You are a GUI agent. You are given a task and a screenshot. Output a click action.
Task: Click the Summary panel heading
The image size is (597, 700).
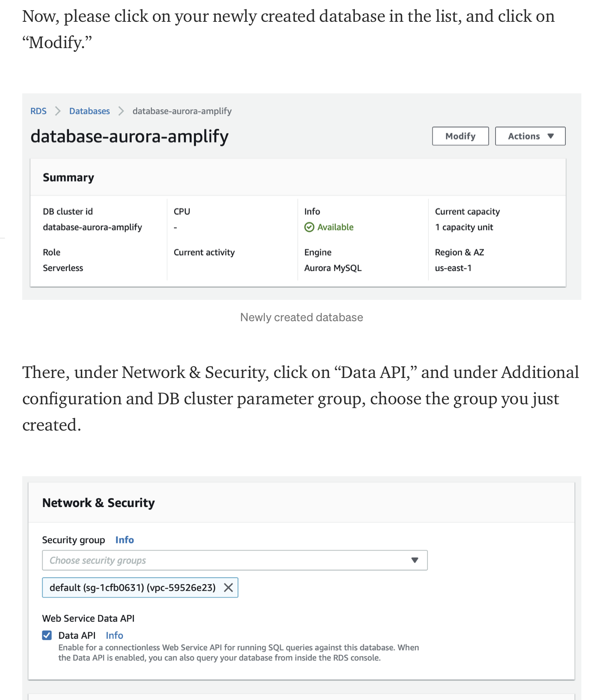pyautogui.click(x=68, y=178)
